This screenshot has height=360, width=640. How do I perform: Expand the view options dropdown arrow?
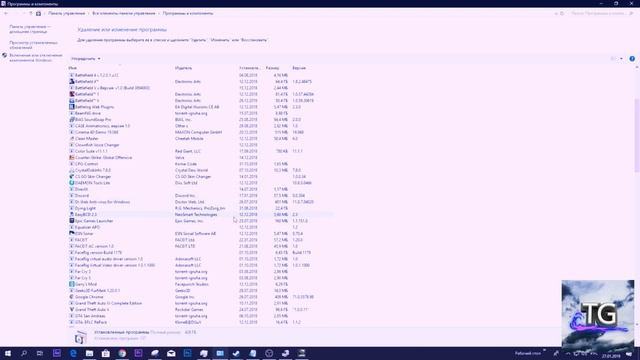pos(621,59)
